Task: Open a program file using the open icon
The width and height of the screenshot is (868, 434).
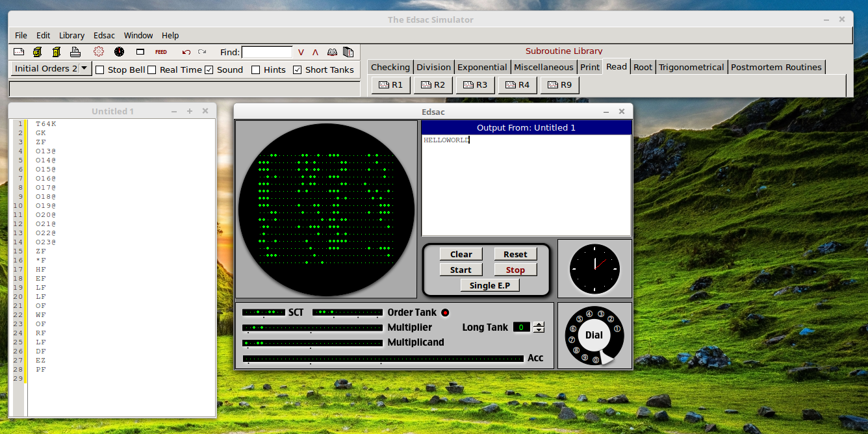Action: (x=38, y=52)
